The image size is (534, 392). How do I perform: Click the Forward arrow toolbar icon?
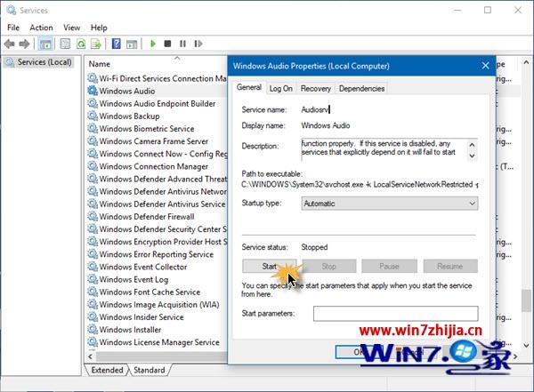(24, 44)
